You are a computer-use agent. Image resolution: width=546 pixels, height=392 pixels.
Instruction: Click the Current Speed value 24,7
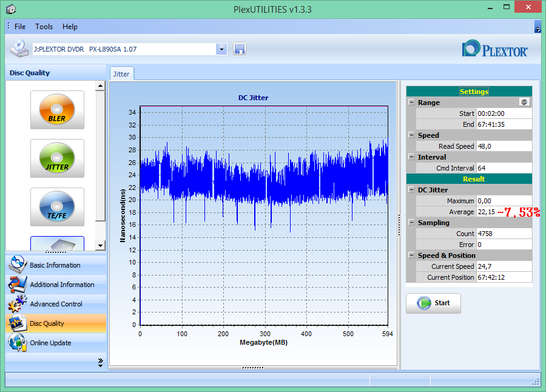tap(504, 266)
